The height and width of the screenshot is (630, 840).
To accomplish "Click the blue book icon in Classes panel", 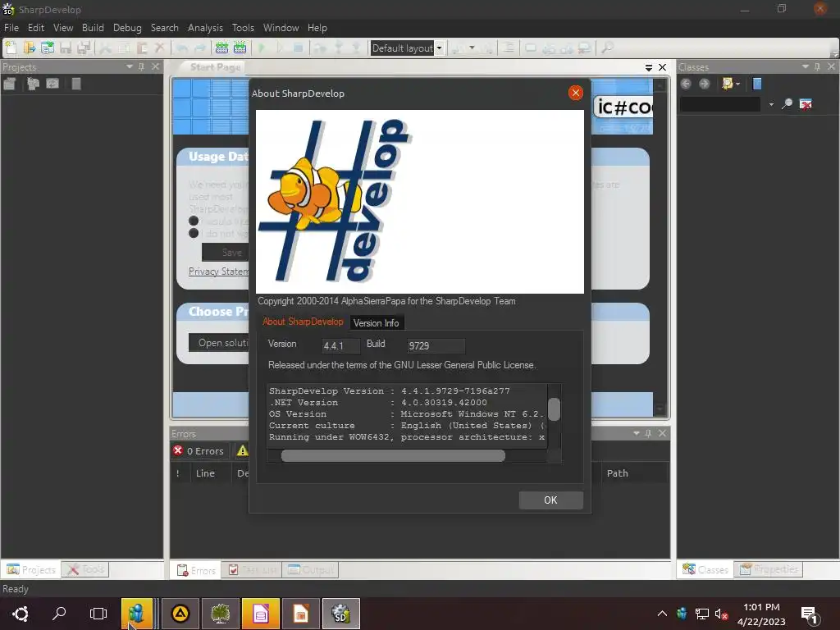I will point(757,84).
